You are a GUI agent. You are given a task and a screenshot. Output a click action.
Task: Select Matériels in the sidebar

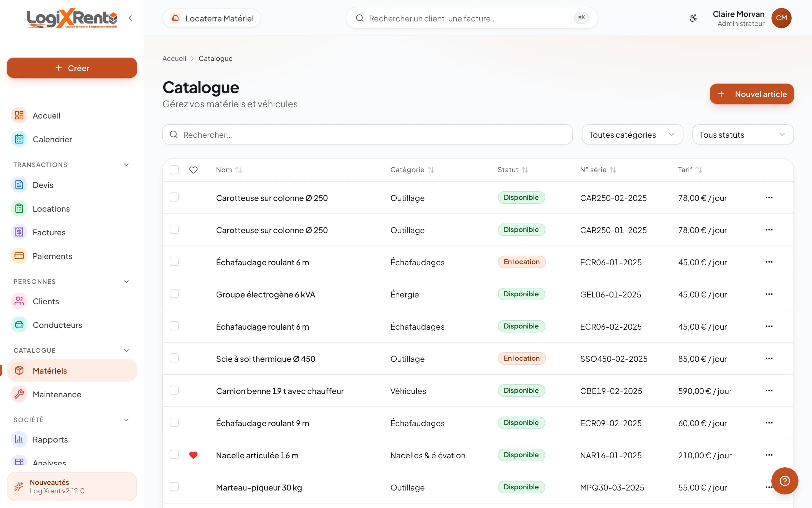pos(72,371)
